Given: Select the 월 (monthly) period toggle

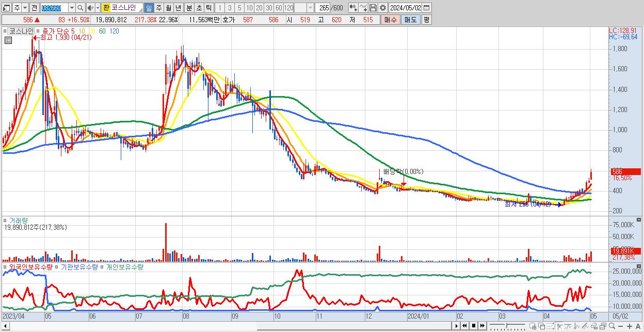Looking at the screenshot, I should [x=168, y=8].
